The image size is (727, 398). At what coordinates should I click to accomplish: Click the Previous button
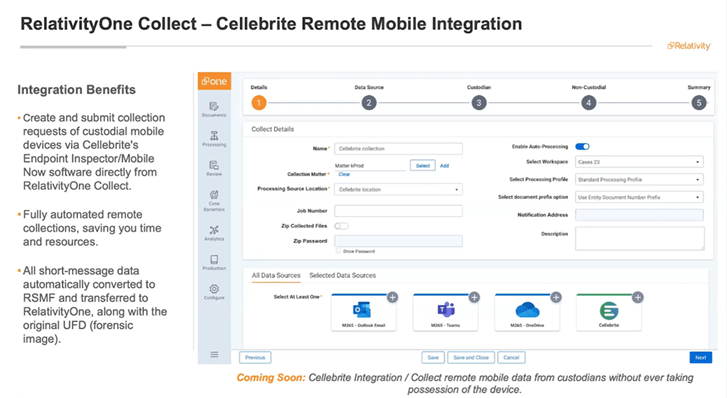pyautogui.click(x=255, y=358)
